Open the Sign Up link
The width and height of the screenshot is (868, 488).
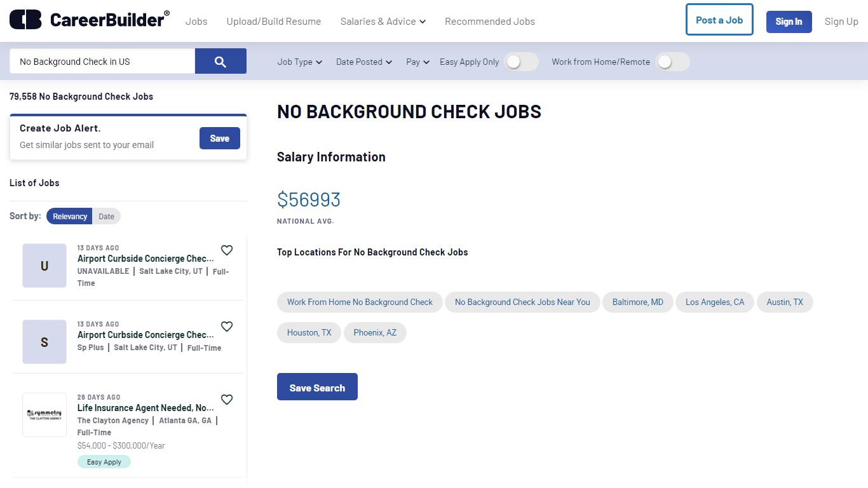(x=841, y=21)
